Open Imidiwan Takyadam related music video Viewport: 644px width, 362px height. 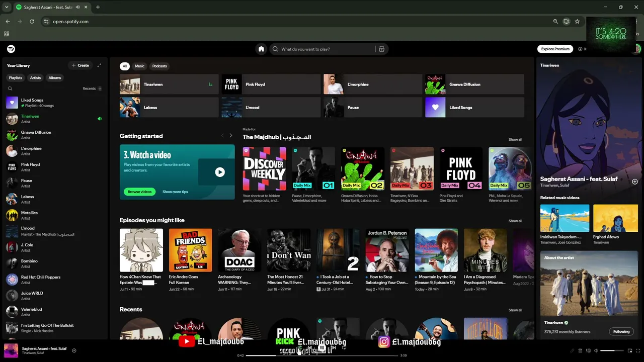click(565, 224)
